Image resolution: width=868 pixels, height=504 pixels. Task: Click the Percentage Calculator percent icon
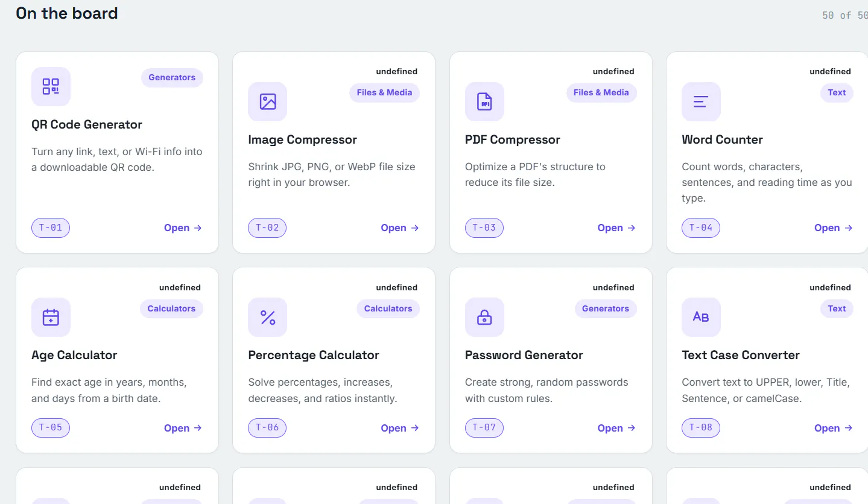[x=267, y=317]
